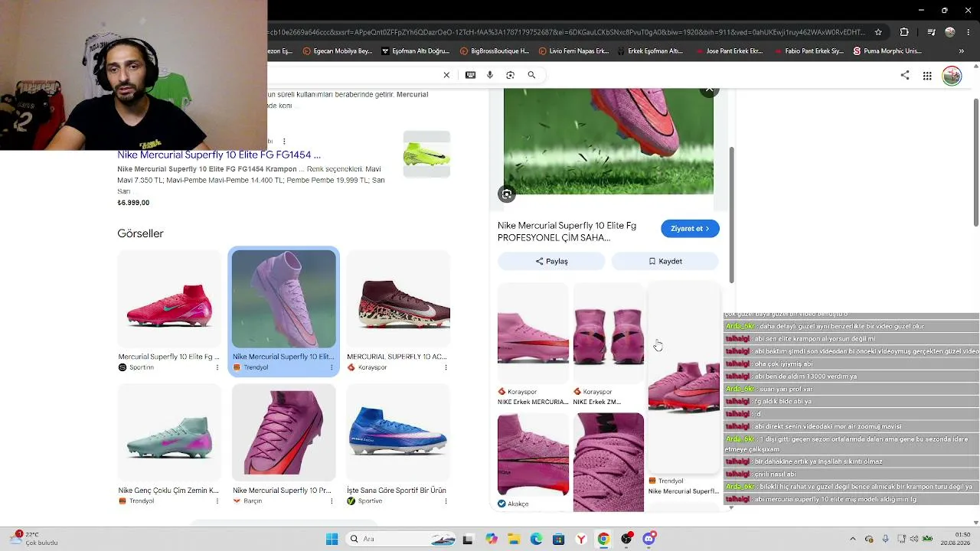980x551 pixels.
Task: Select the blue Sportive cleat image
Action: (x=398, y=433)
